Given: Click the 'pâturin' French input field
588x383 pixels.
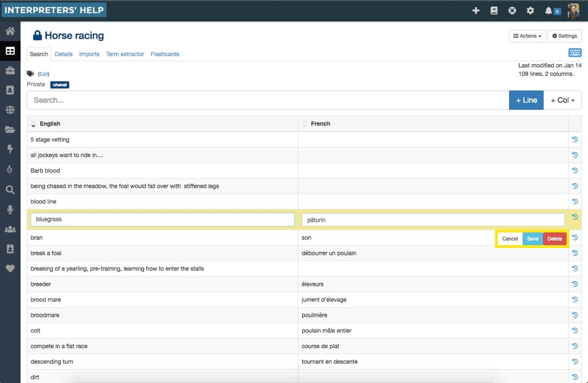Looking at the screenshot, I should click(433, 220).
